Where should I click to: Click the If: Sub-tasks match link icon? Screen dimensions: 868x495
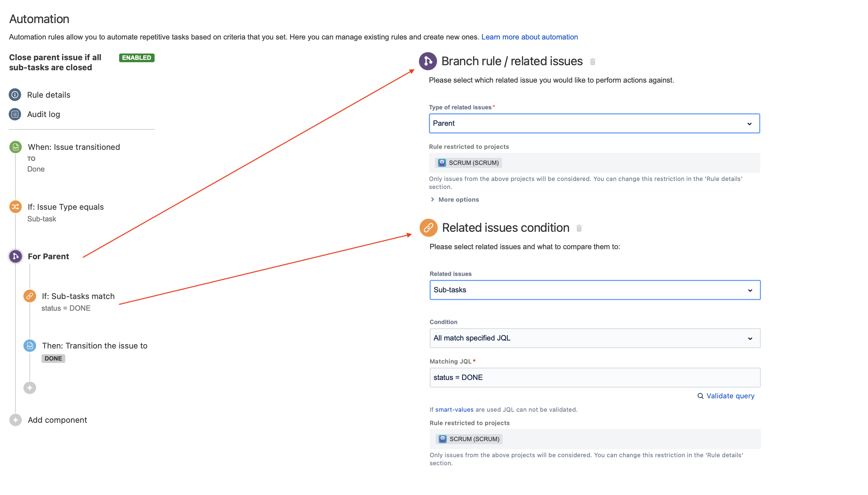[x=29, y=296]
